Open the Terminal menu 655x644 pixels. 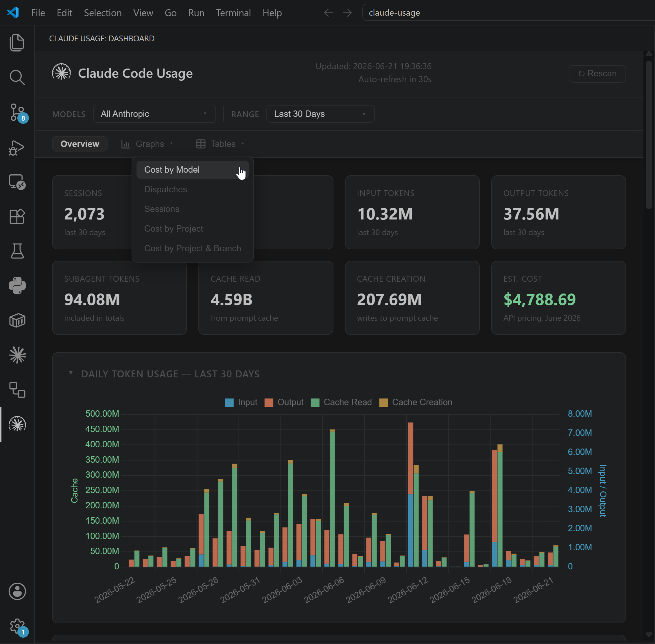(x=233, y=13)
